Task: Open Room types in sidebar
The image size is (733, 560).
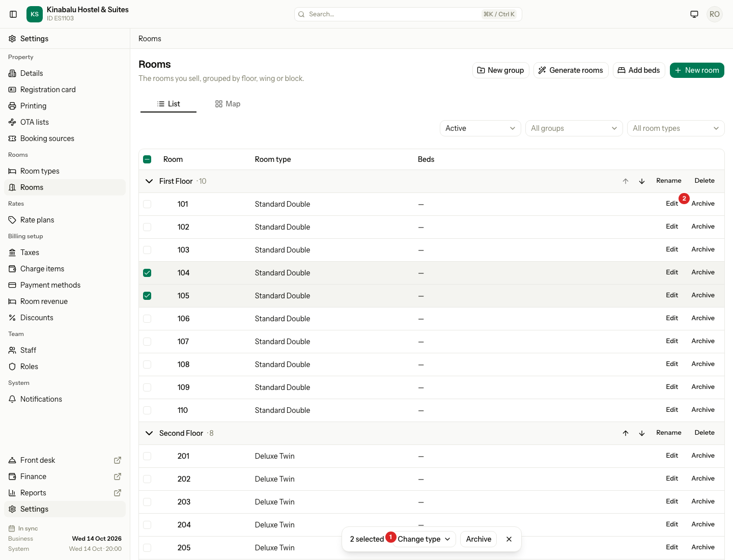Action: coord(65,171)
